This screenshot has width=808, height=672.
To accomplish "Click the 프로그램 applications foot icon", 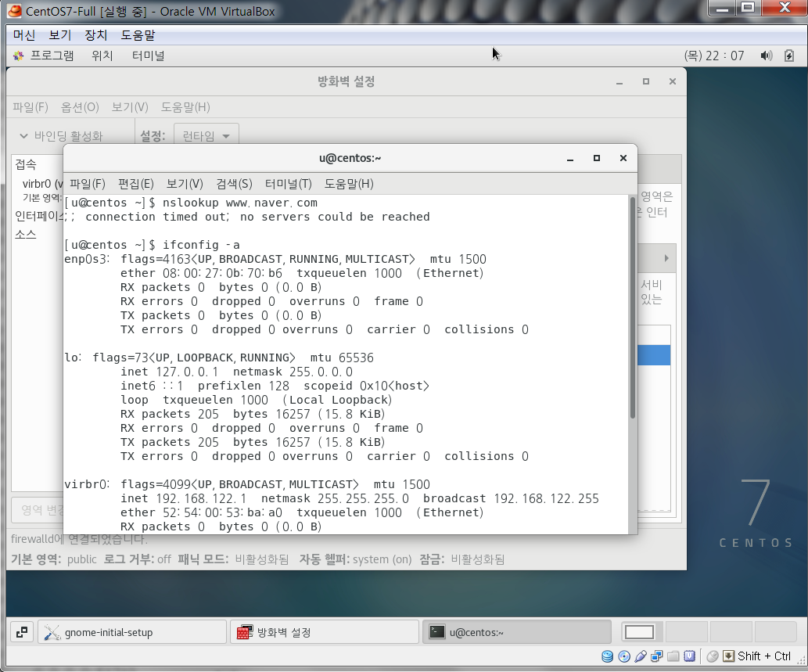I will [19, 56].
